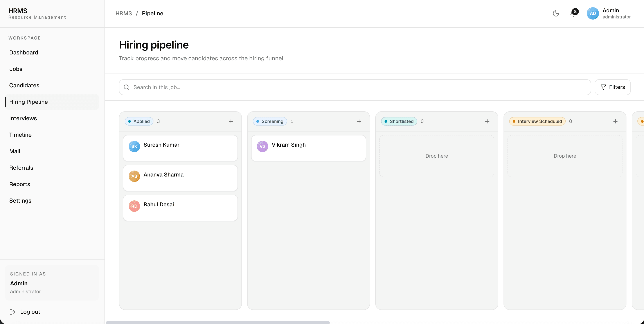This screenshot has height=324, width=644.
Task: Add candidate with plus in Applied column
Action: pos(231,122)
